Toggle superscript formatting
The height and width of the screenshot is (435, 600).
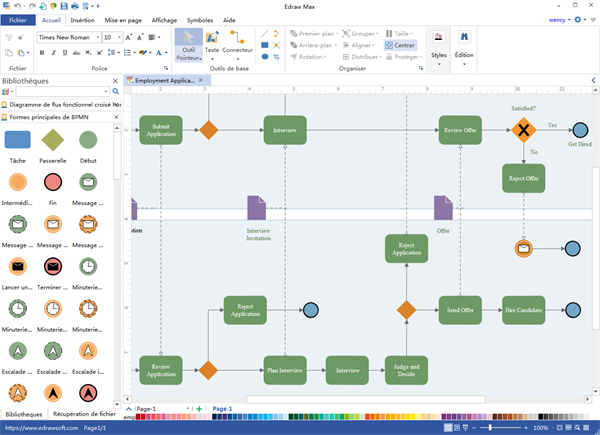pos(100,53)
